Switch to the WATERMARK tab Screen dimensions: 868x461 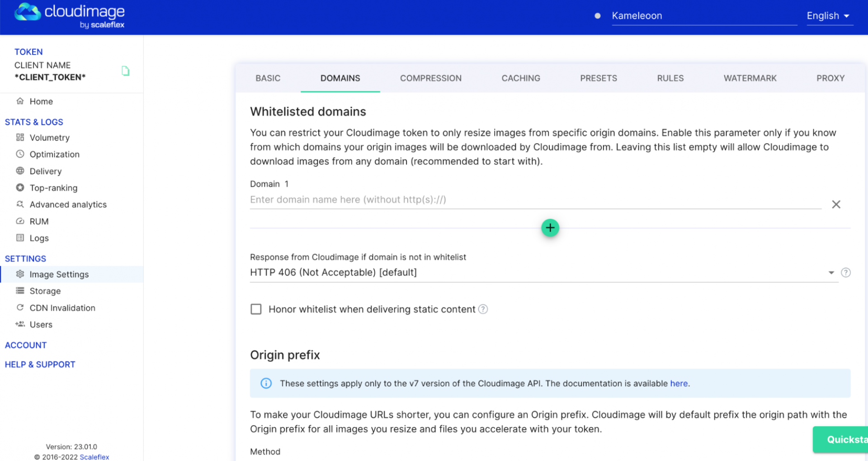[x=750, y=78]
